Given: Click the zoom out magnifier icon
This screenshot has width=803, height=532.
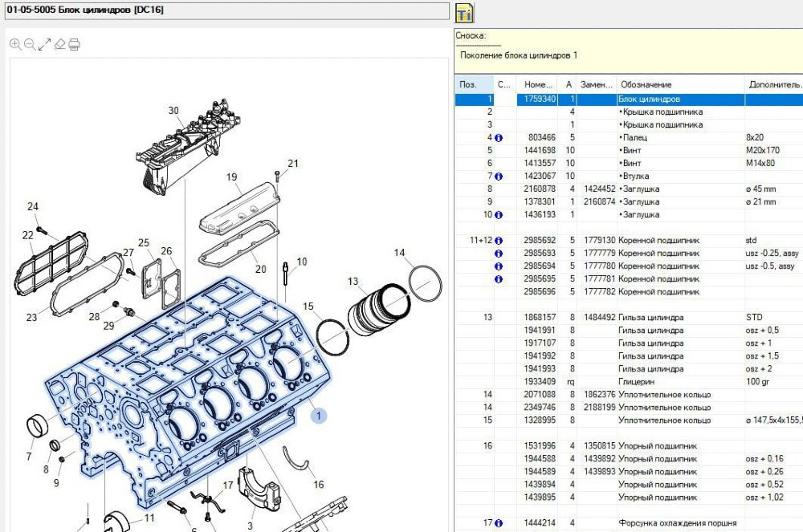Looking at the screenshot, I should click(x=30, y=44).
